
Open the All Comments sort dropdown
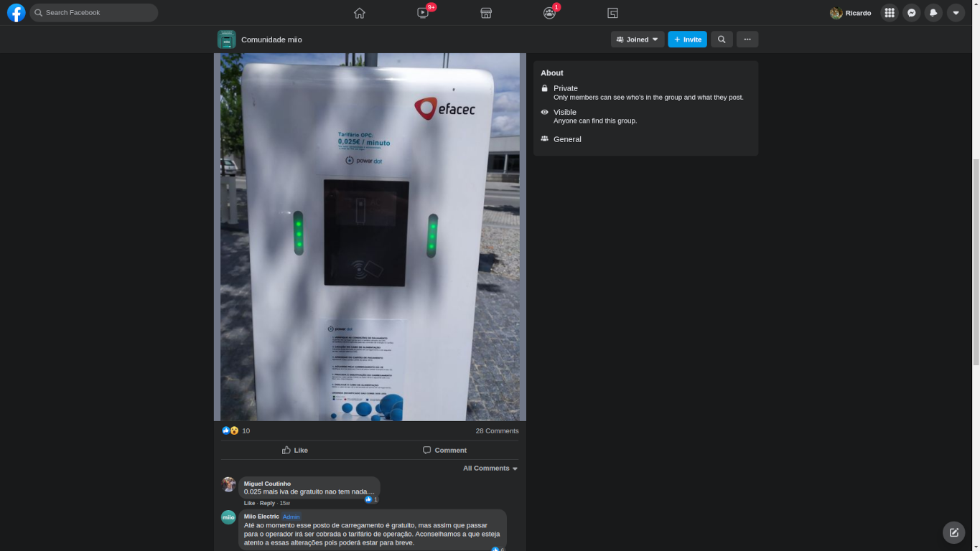point(490,468)
